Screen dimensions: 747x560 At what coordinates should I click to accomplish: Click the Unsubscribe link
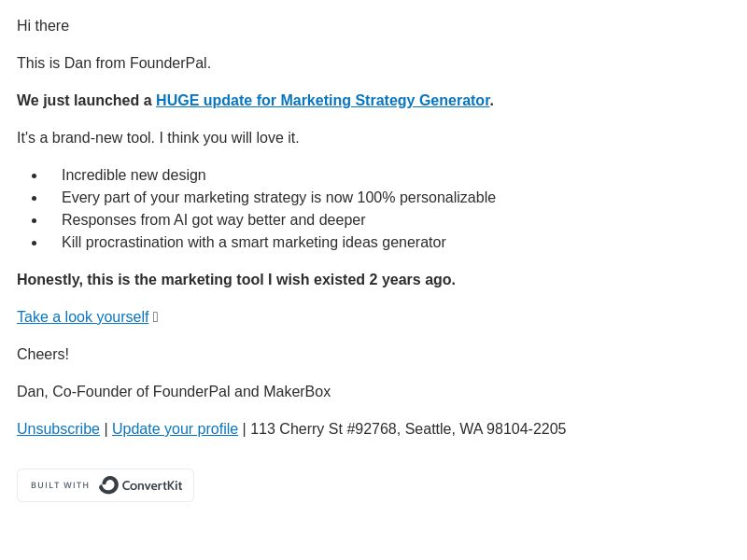point(58,429)
